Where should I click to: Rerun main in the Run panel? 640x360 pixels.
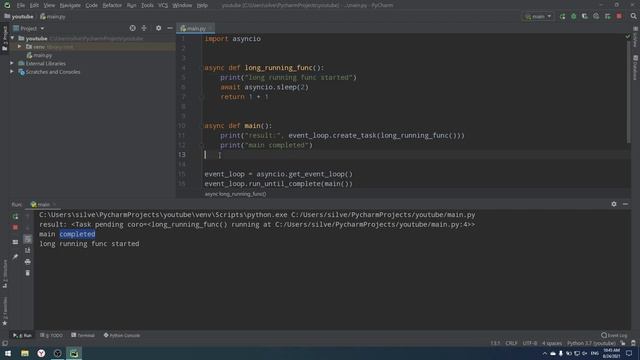[x=15, y=216]
